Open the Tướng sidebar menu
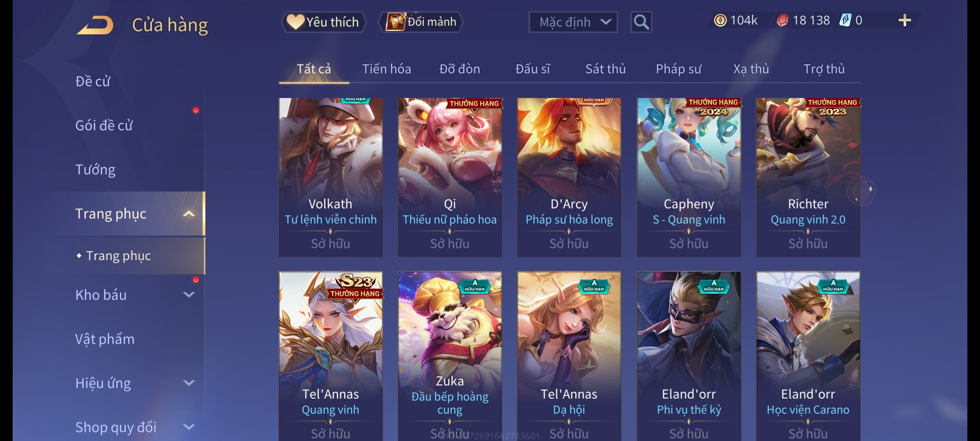Image resolution: width=980 pixels, height=441 pixels. (x=96, y=169)
